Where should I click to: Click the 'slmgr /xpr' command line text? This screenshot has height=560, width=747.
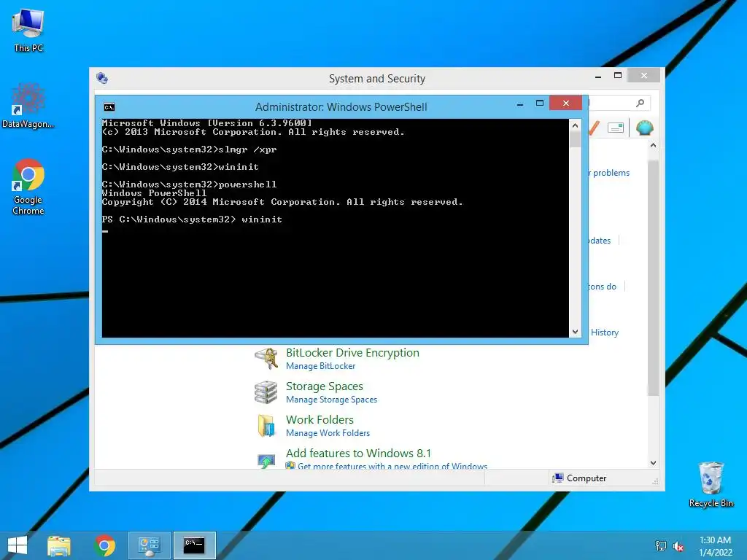[247, 149]
